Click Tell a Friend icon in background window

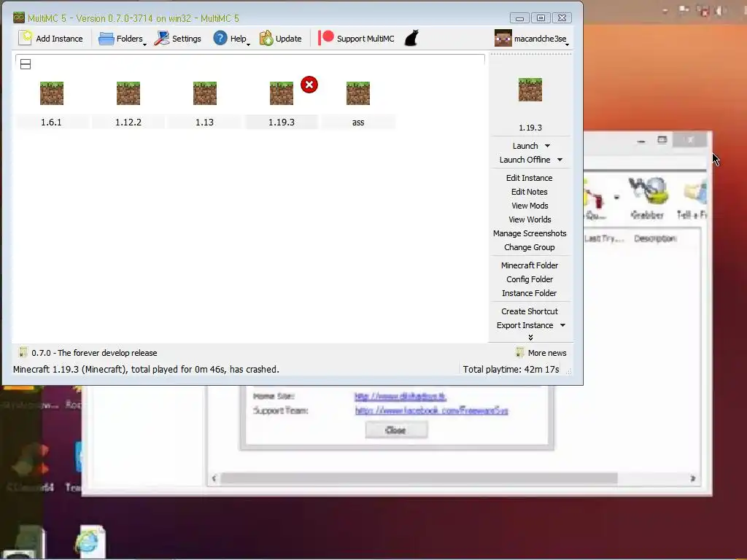[x=692, y=198]
